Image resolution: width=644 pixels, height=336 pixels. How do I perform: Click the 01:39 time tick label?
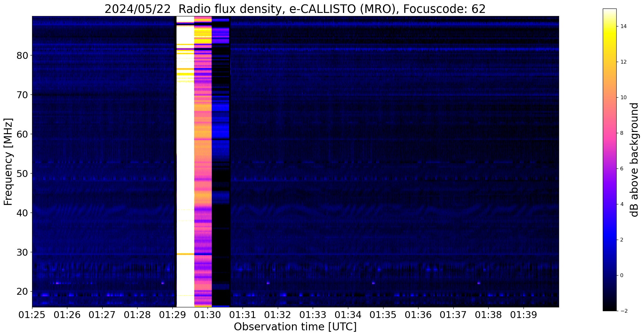(524, 315)
